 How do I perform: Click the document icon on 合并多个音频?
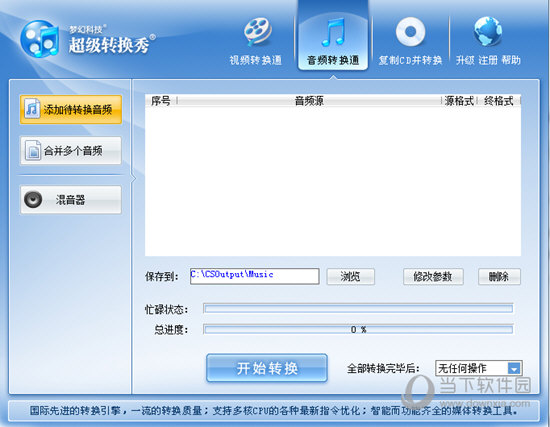[33, 151]
